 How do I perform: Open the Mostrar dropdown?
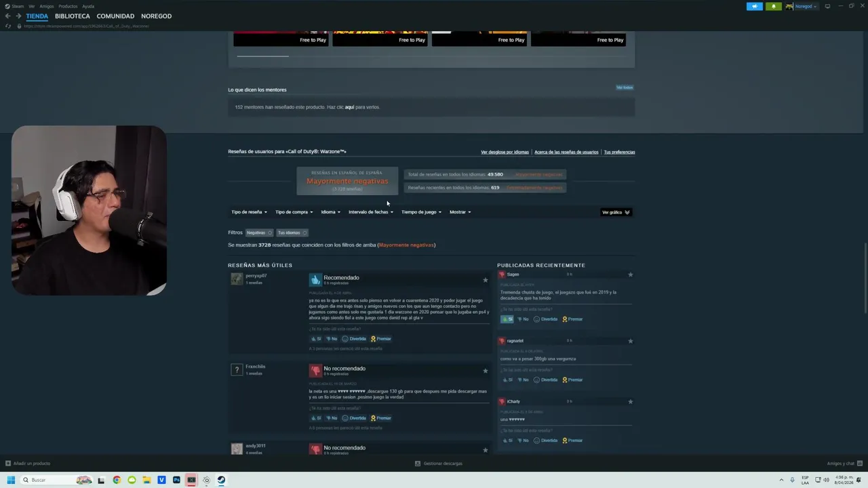tap(460, 212)
